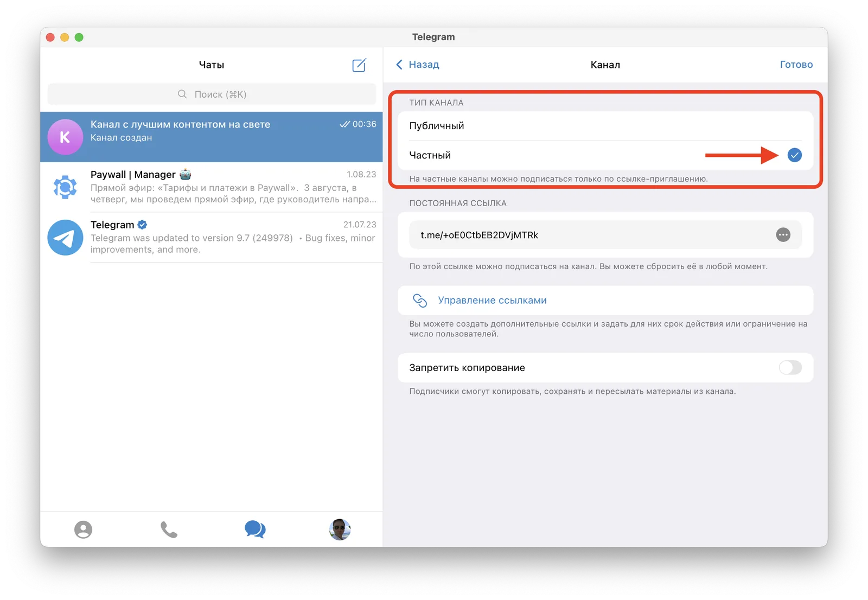Screen dimensions: 868x600
Task: Toggle the Запретить копирование switch
Action: [790, 368]
